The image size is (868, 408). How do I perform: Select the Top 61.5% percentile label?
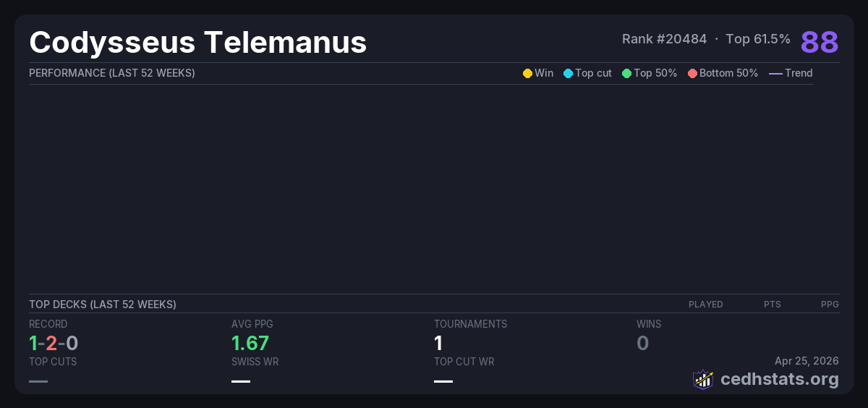pos(757,39)
